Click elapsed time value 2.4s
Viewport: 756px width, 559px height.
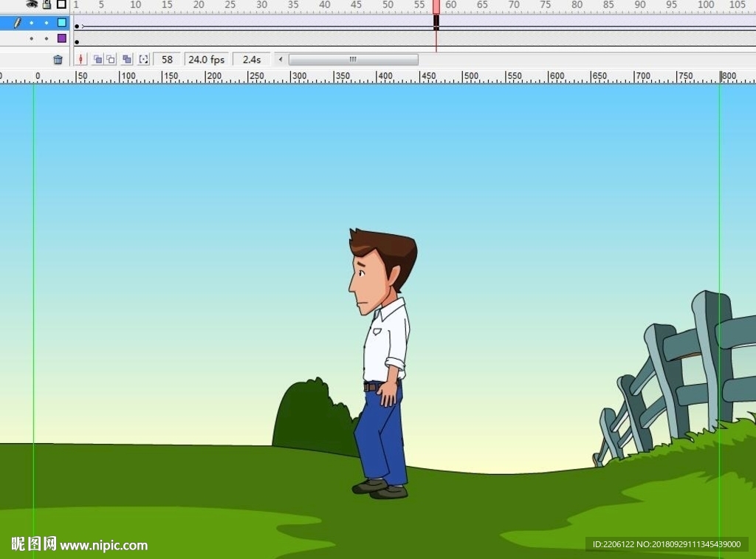251,59
